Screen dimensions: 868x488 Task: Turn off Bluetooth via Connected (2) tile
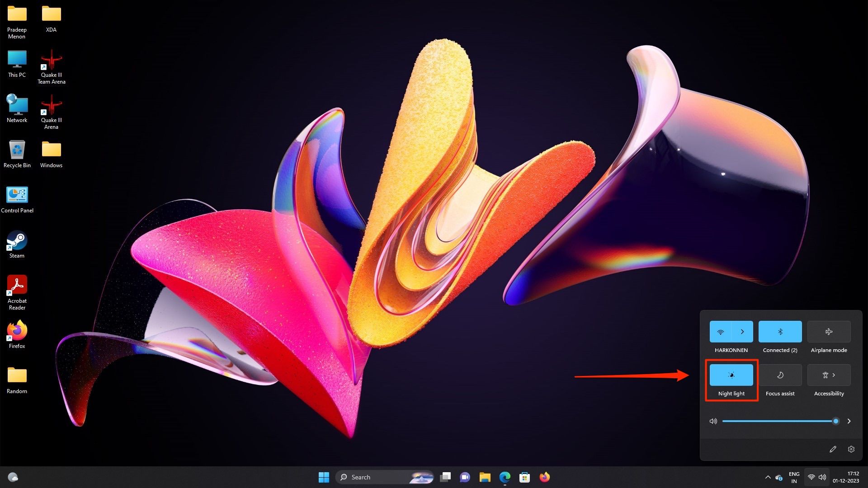(780, 331)
